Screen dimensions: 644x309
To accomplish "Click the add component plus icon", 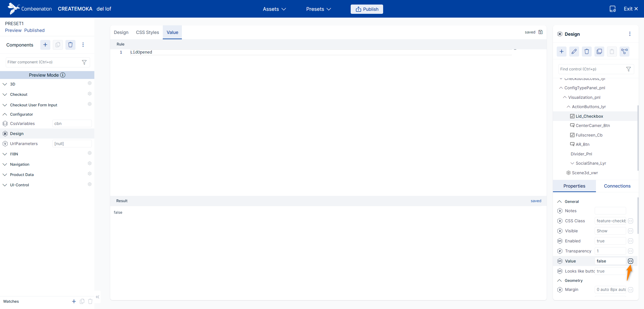I will (45, 45).
